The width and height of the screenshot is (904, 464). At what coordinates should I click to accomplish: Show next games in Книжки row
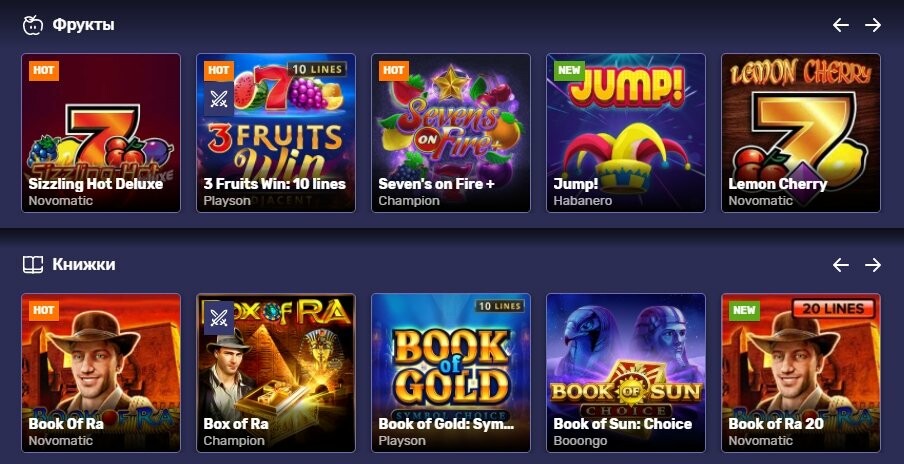point(873,265)
